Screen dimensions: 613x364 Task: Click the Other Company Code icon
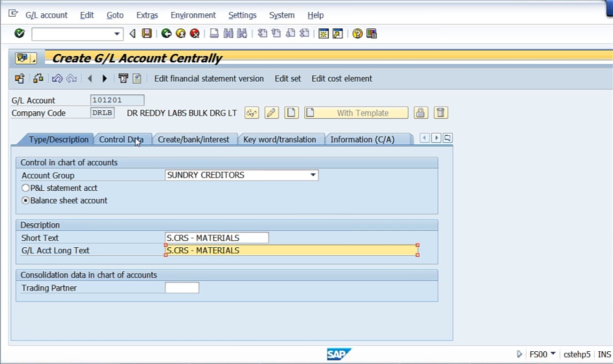[20, 78]
